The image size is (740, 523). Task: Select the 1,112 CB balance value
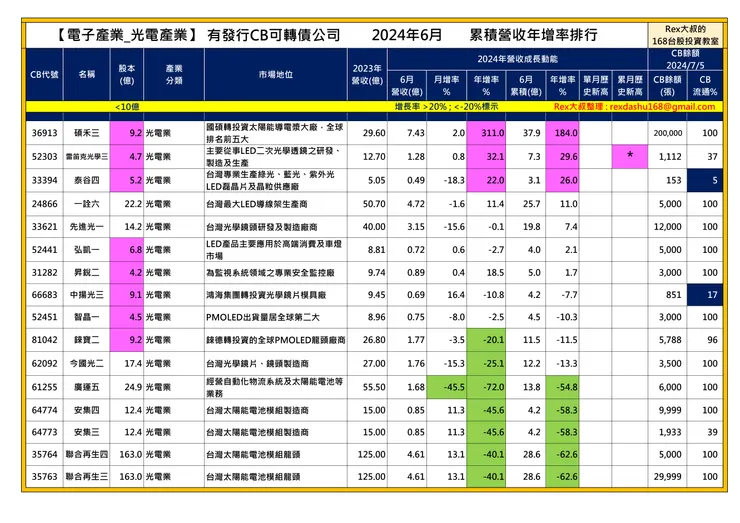(670, 157)
